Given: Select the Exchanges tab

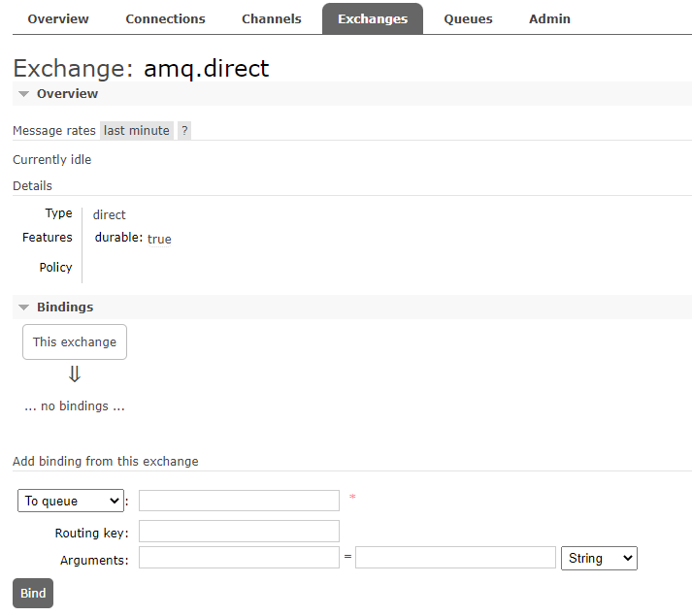Looking at the screenshot, I should coord(373,19).
